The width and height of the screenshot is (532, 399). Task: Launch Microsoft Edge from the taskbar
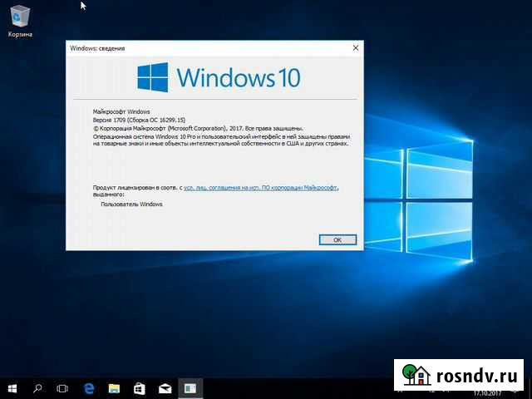89,388
